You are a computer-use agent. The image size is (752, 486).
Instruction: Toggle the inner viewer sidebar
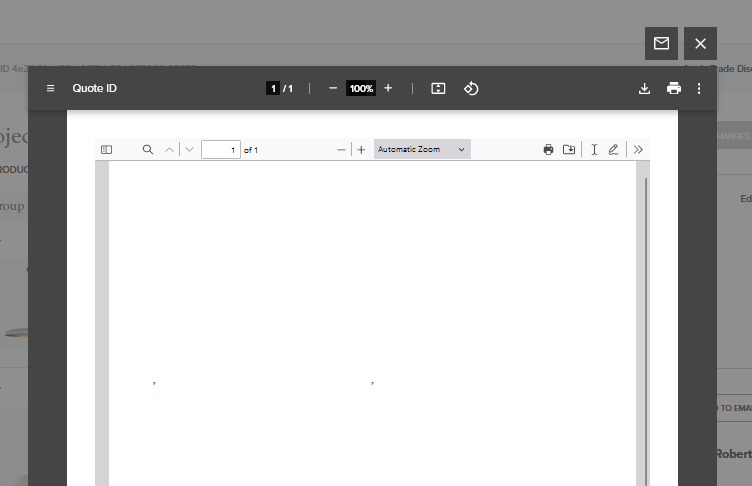106,150
